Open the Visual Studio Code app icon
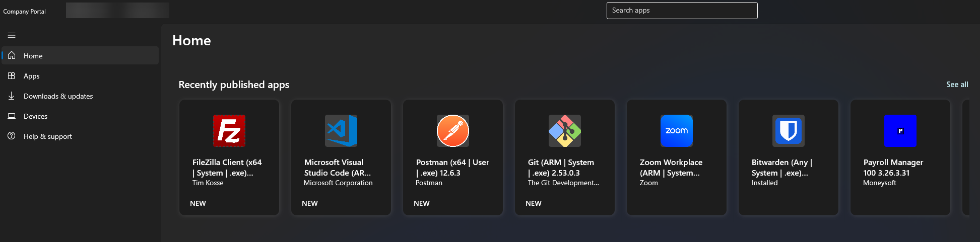The height and width of the screenshot is (242, 980). coord(341,131)
